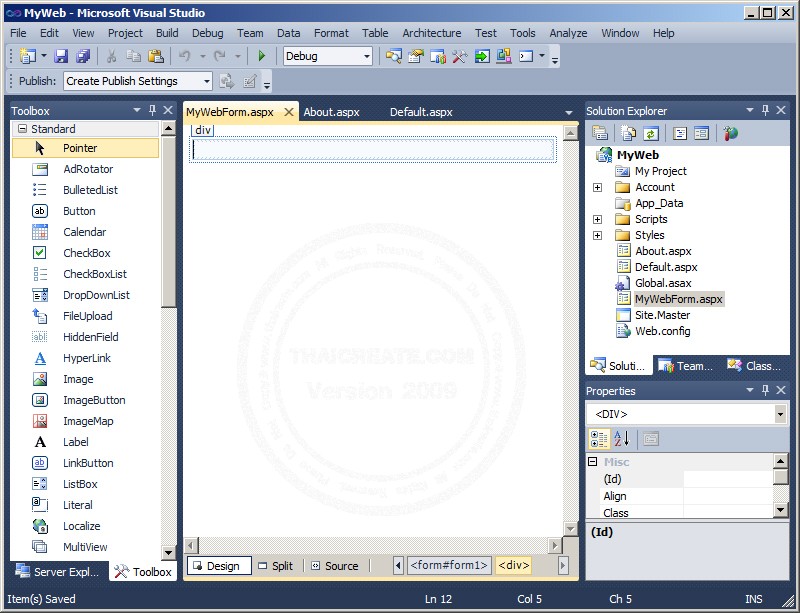
Task: Open the <DIV> object selector dropdown
Action: pyautogui.click(x=780, y=414)
